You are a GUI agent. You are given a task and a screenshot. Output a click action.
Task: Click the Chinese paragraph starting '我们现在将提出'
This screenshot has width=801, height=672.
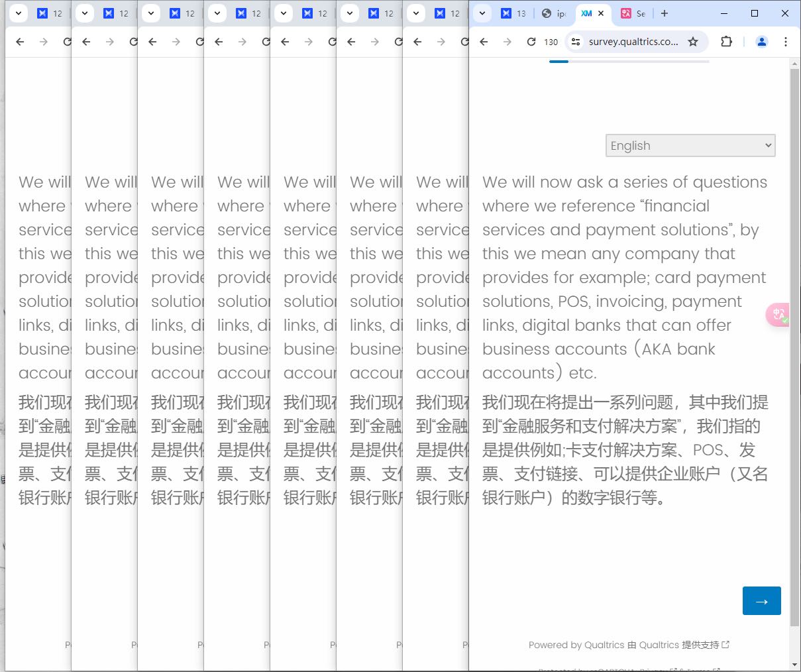click(625, 450)
